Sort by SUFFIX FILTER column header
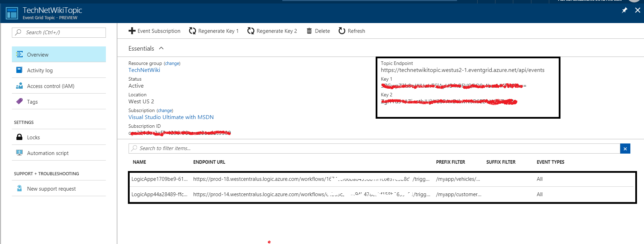644x244 pixels. (501, 162)
